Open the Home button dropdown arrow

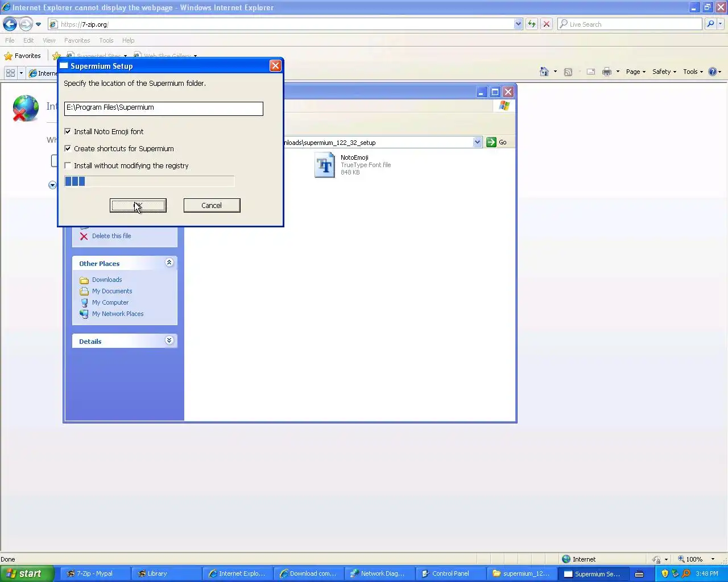coord(555,72)
